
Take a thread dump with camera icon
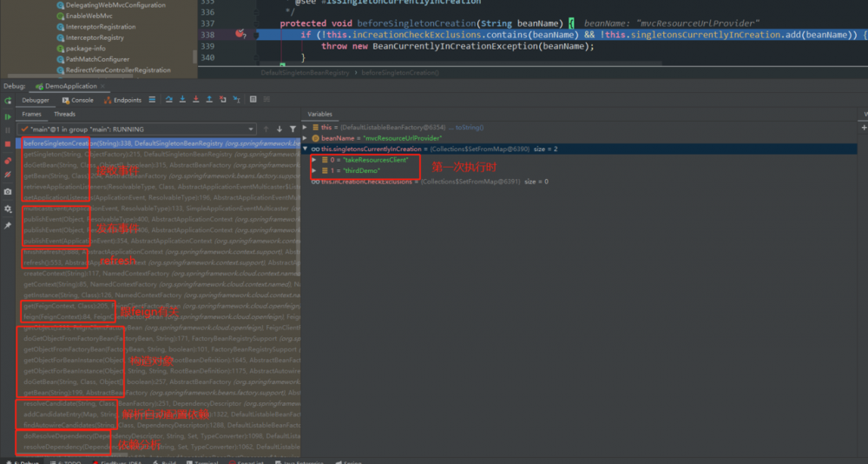[8, 192]
